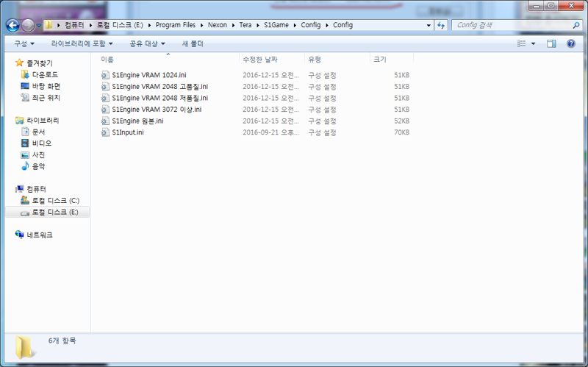
Task: Open 로컬 디스크 (E:) drive in sidebar
Action: 54,212
